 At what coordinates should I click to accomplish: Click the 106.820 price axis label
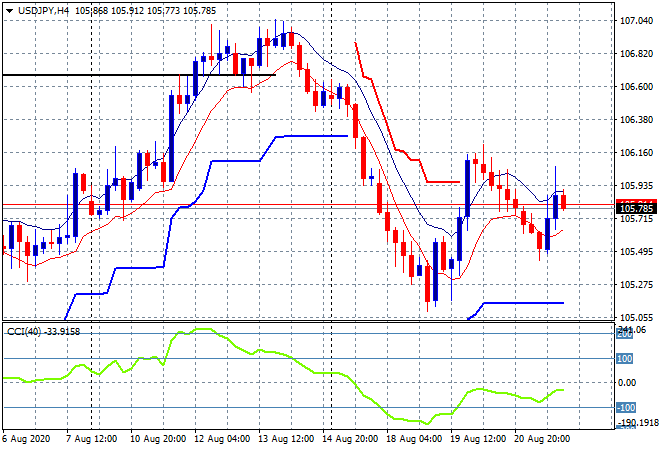click(x=636, y=54)
